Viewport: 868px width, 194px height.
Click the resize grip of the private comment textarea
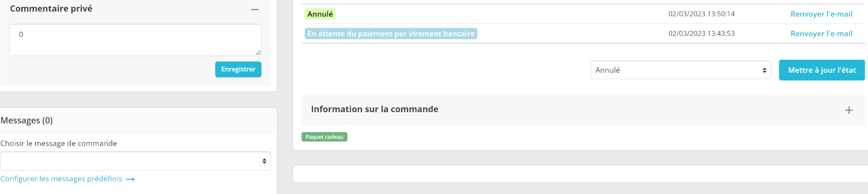coord(258,52)
